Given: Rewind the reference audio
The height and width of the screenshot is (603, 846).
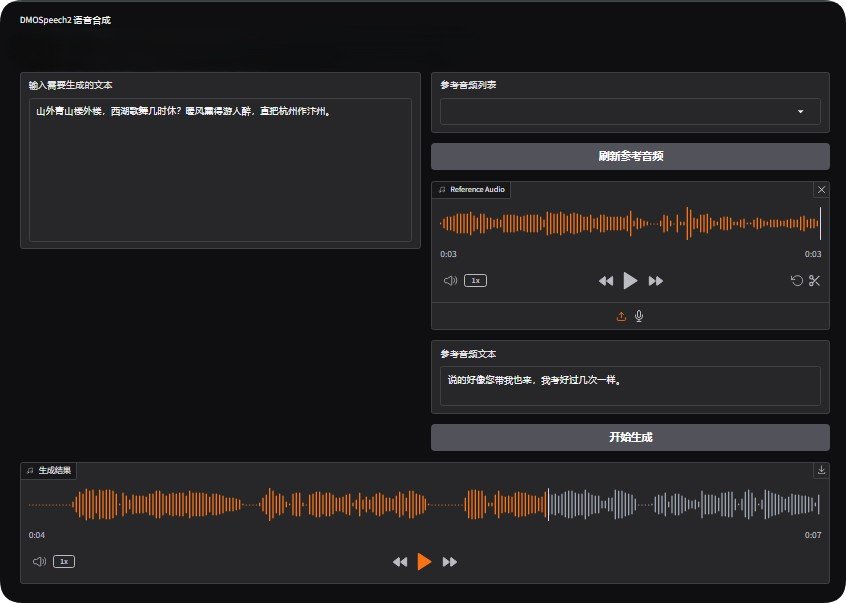Looking at the screenshot, I should 605,281.
